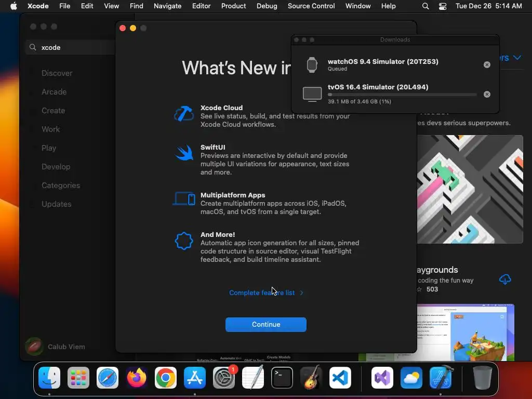Open the Window menu

point(358,6)
